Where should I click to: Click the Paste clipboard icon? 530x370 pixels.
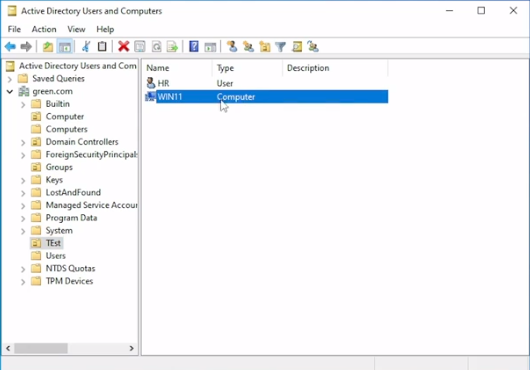coord(102,46)
